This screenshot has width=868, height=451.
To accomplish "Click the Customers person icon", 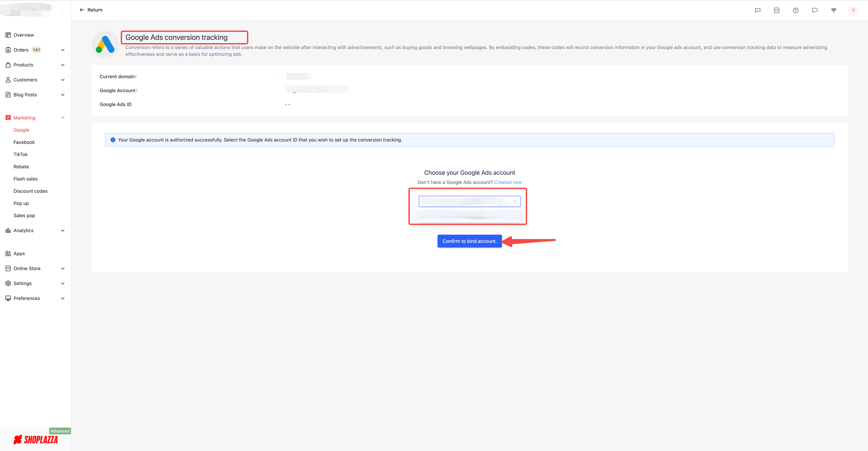I will coord(8,80).
